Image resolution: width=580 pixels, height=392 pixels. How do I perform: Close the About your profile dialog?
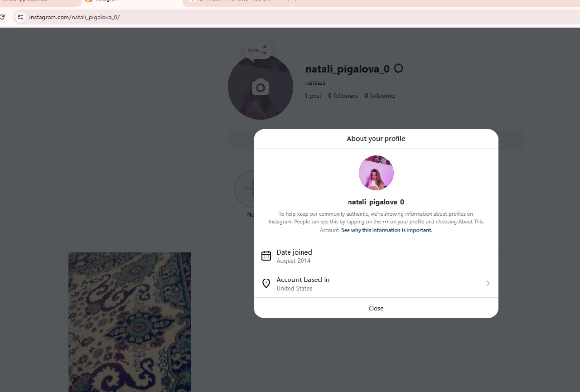tap(376, 308)
